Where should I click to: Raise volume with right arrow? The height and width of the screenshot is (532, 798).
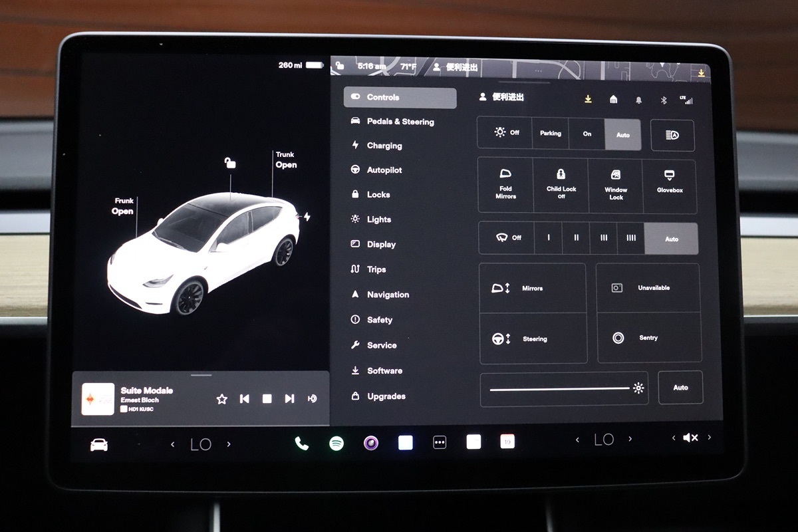(709, 438)
